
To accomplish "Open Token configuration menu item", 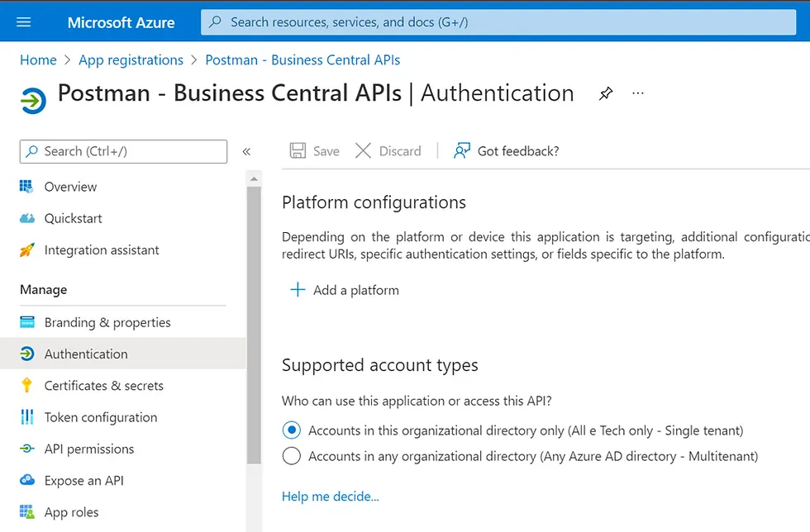I will (101, 417).
